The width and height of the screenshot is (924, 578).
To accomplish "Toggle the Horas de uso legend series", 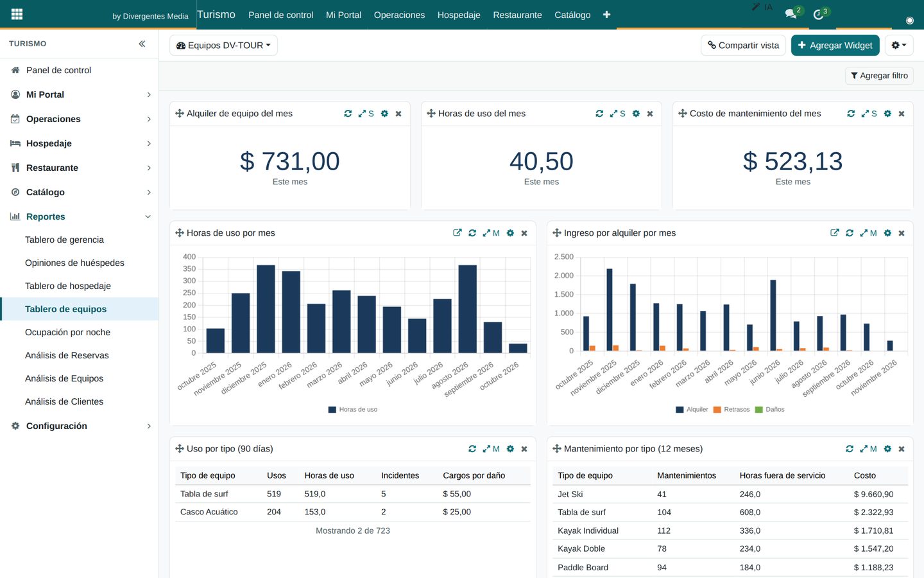I will click(x=353, y=410).
